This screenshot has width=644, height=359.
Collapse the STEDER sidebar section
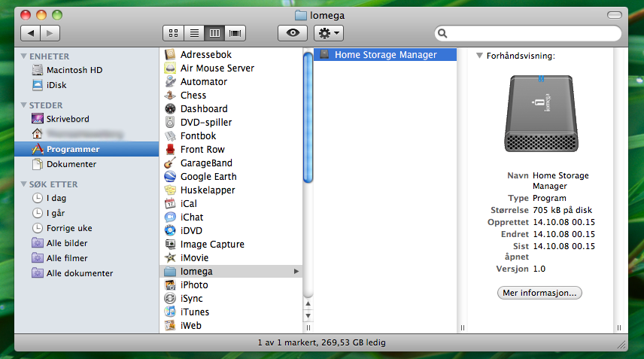click(24, 105)
